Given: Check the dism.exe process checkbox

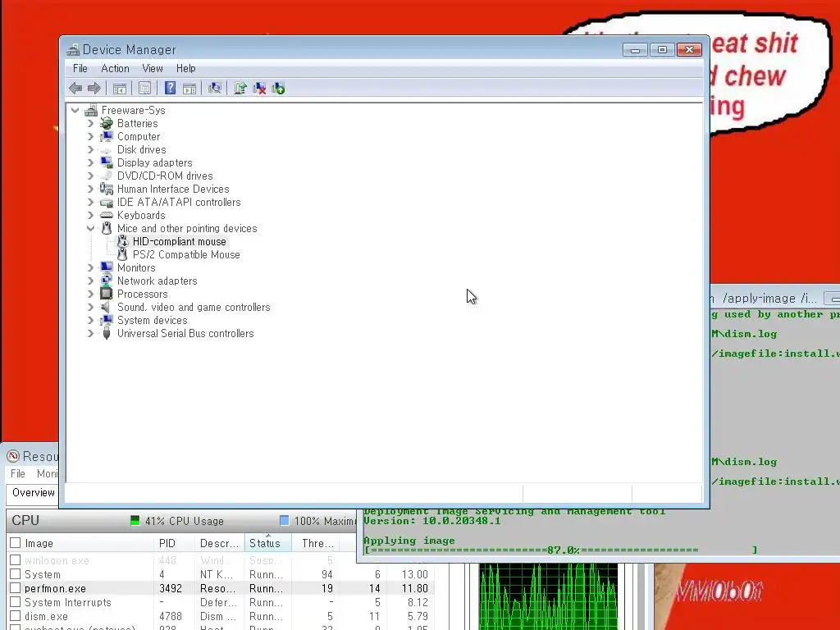Looking at the screenshot, I should [15, 615].
